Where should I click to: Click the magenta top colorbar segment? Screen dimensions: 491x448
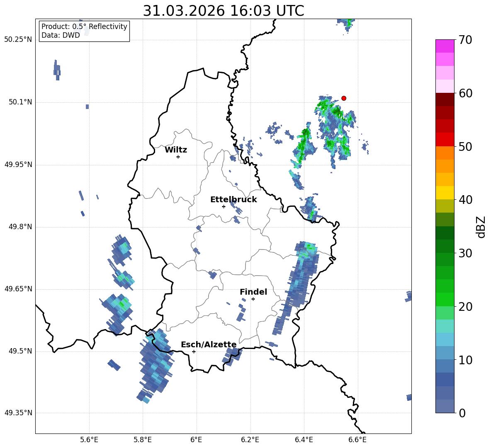[x=445, y=46]
